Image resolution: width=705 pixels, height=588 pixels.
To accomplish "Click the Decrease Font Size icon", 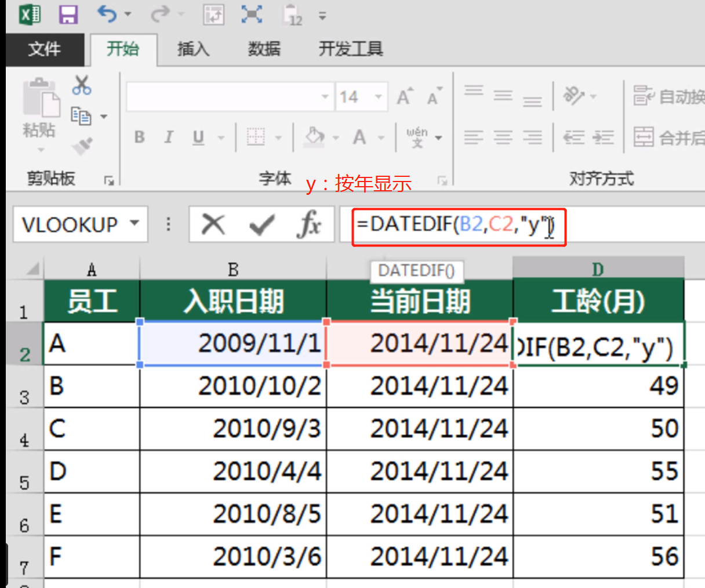I will tap(434, 96).
